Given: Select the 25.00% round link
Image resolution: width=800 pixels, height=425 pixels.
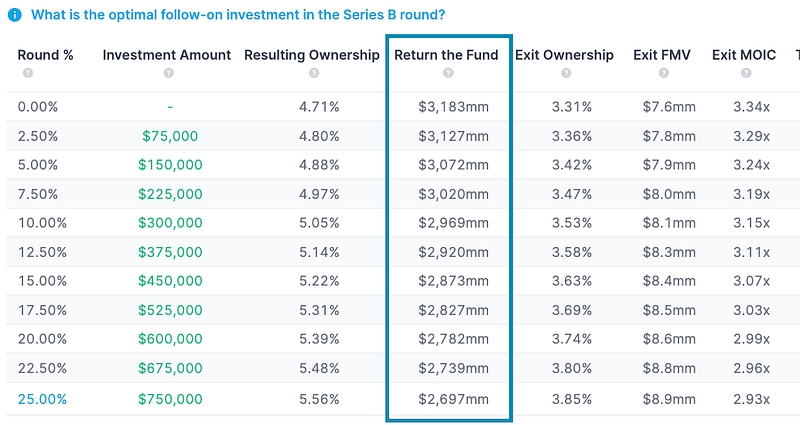Looking at the screenshot, I should click(x=42, y=399).
